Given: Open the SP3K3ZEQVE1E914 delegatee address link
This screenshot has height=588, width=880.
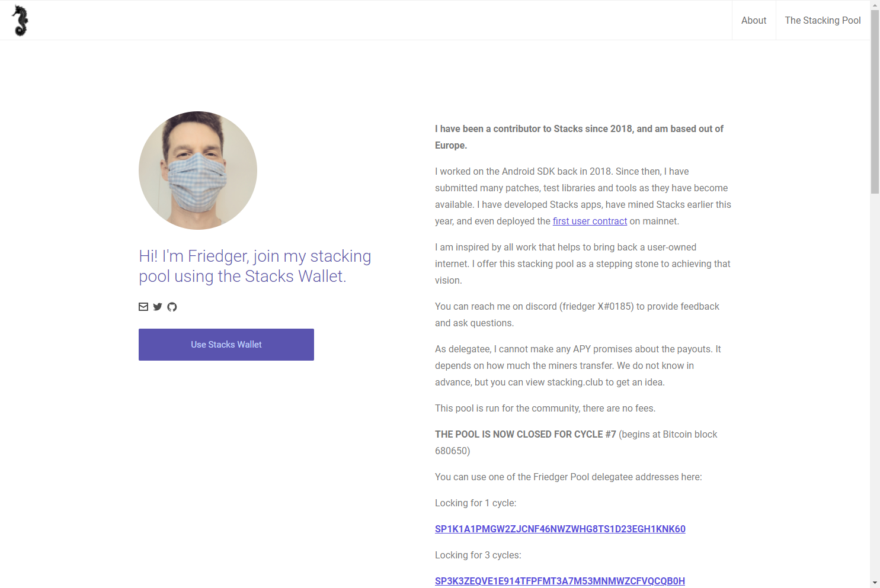Looking at the screenshot, I should coord(560,581).
